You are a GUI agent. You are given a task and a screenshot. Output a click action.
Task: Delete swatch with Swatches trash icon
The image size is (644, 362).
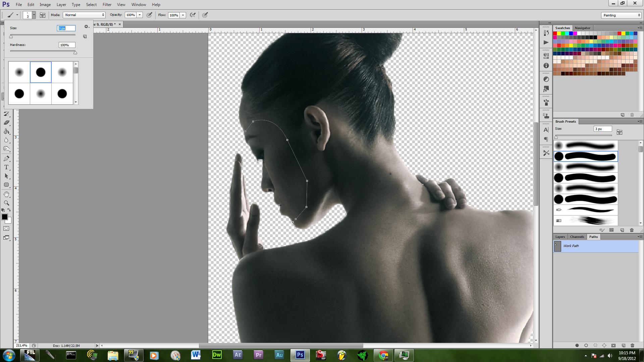(632, 115)
